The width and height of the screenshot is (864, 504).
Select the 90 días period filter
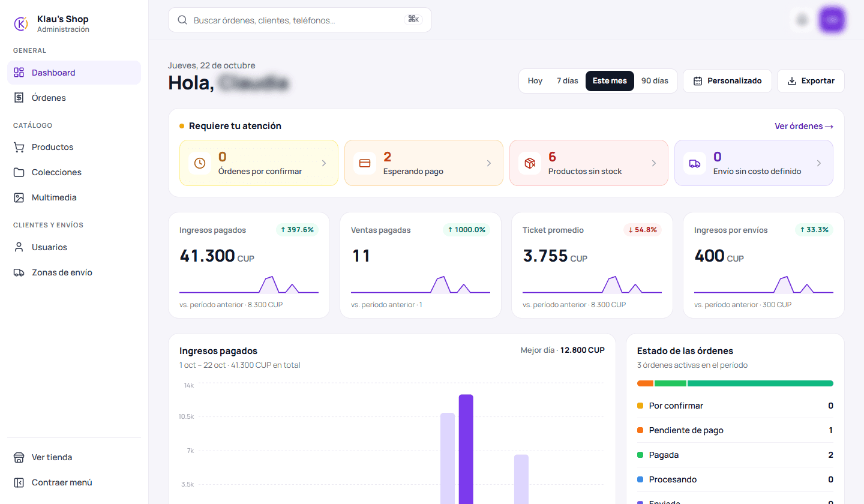coord(655,81)
